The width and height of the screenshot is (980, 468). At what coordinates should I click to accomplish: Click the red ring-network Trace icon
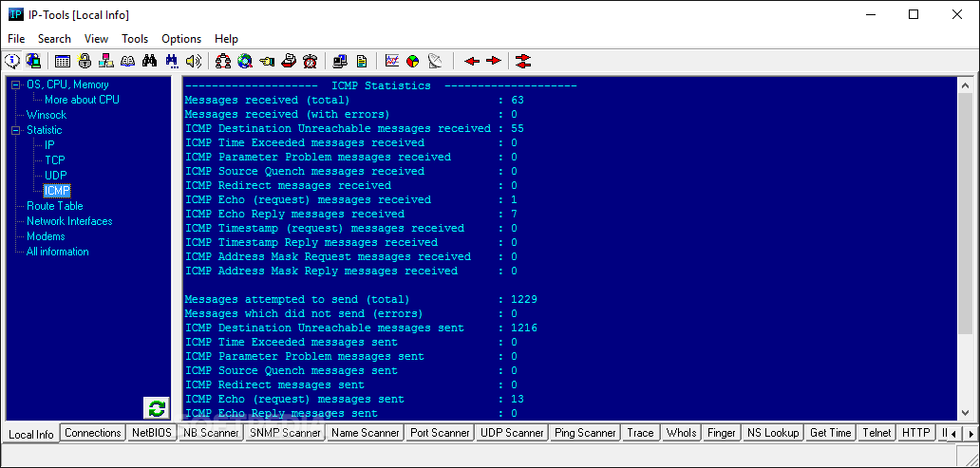click(223, 61)
